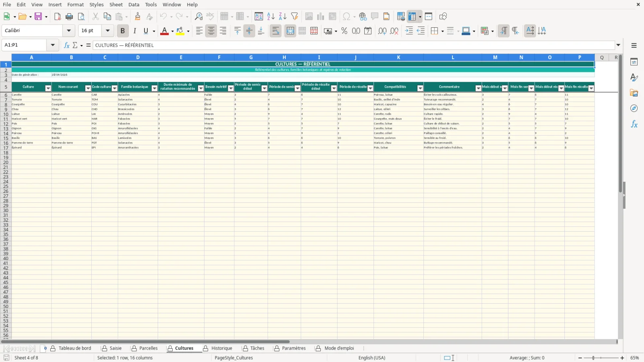Insert a chart via toolbar icon

[321, 16]
